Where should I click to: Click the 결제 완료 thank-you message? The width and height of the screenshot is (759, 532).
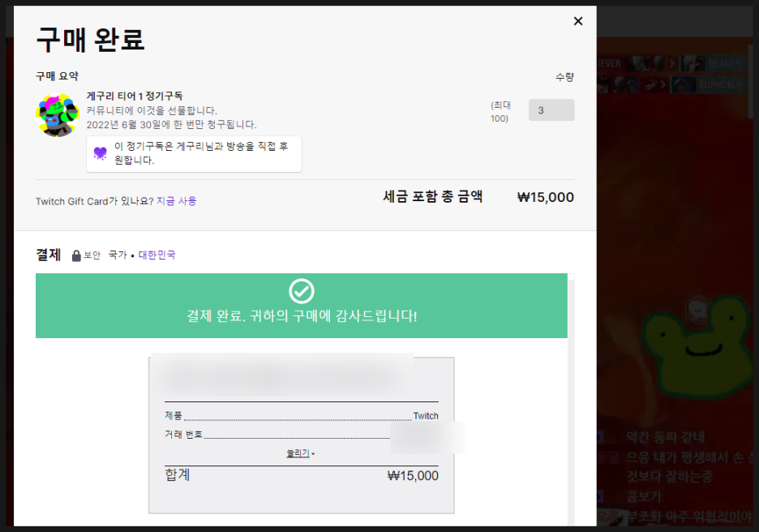point(302,316)
